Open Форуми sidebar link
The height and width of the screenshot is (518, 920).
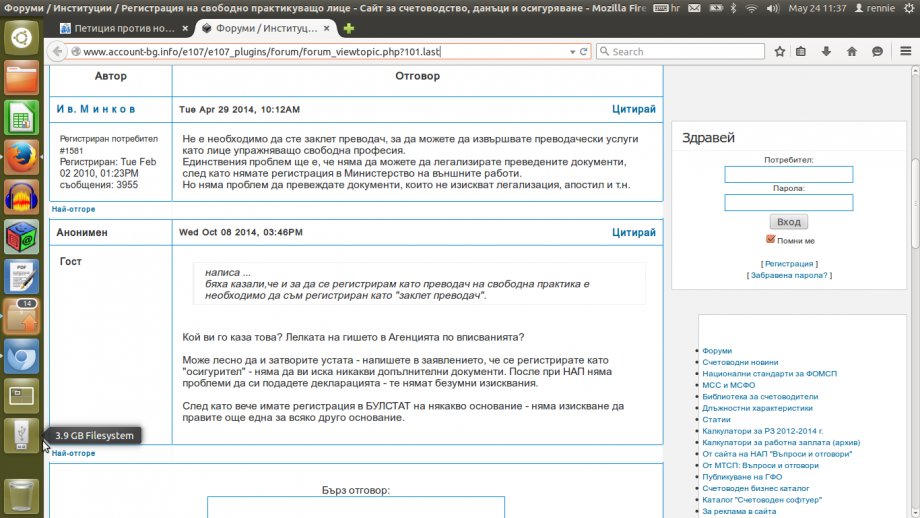717,351
